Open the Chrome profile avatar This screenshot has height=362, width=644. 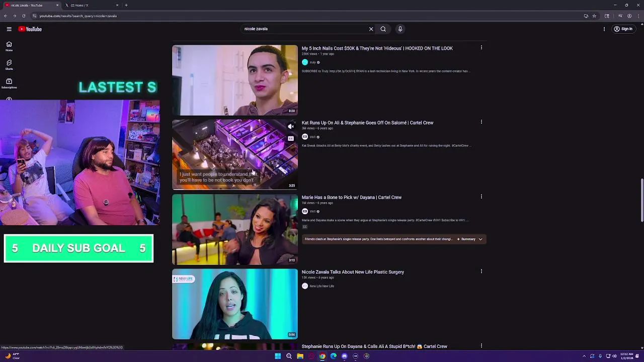pyautogui.click(x=629, y=16)
